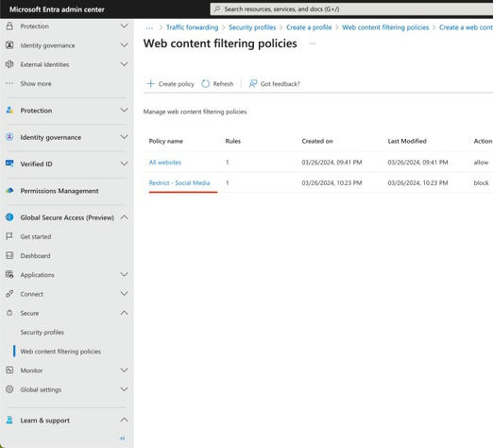The width and height of the screenshot is (493, 448).
Task: Expand the upper Identity governance chevron
Action: coord(125,45)
